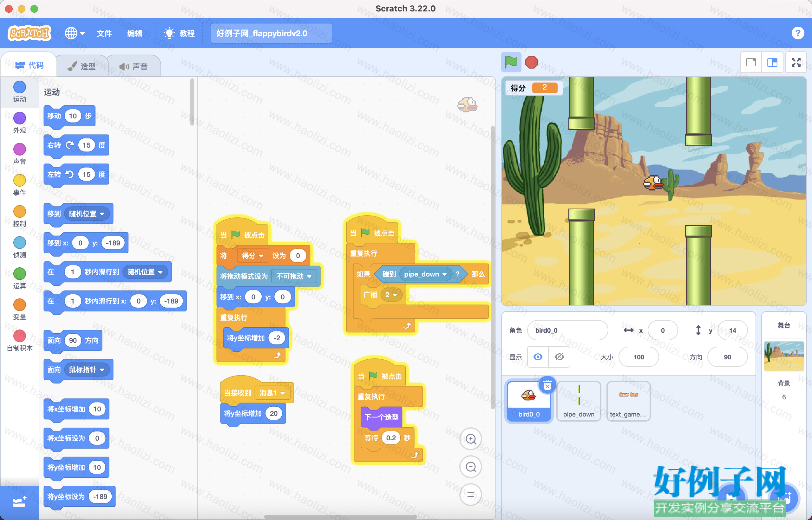Open the 编辑 menu

tap(134, 33)
